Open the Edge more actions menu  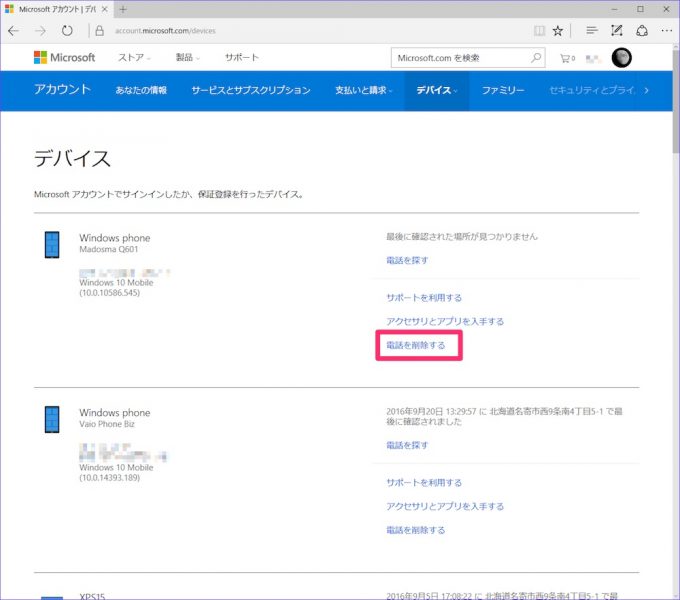(667, 31)
